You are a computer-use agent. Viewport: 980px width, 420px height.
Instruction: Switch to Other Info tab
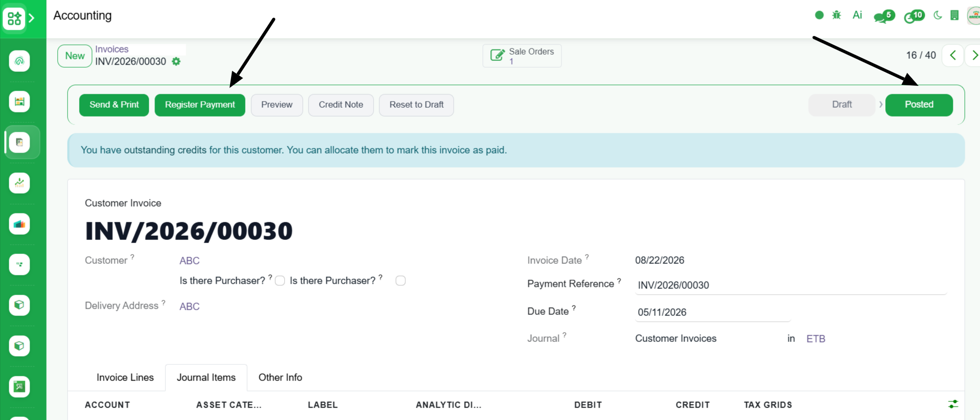click(280, 377)
